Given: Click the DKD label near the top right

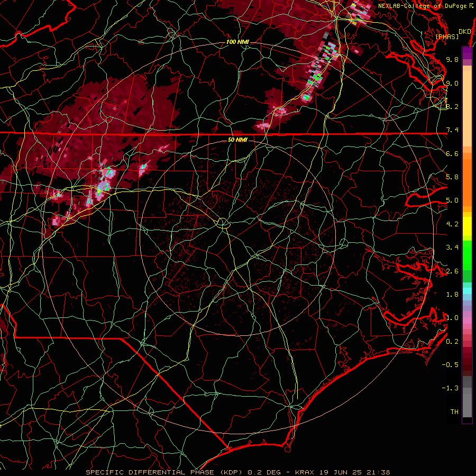Looking at the screenshot, I should click(x=465, y=32).
